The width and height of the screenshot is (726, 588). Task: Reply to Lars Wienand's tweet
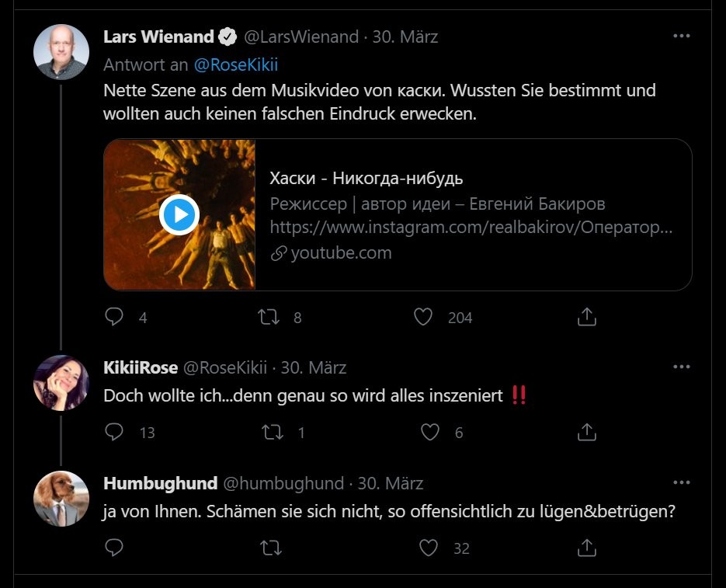114,317
